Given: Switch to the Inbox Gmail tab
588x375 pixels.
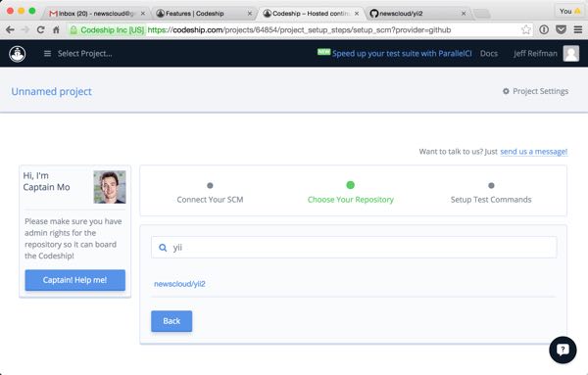Looking at the screenshot, I should click(x=96, y=13).
